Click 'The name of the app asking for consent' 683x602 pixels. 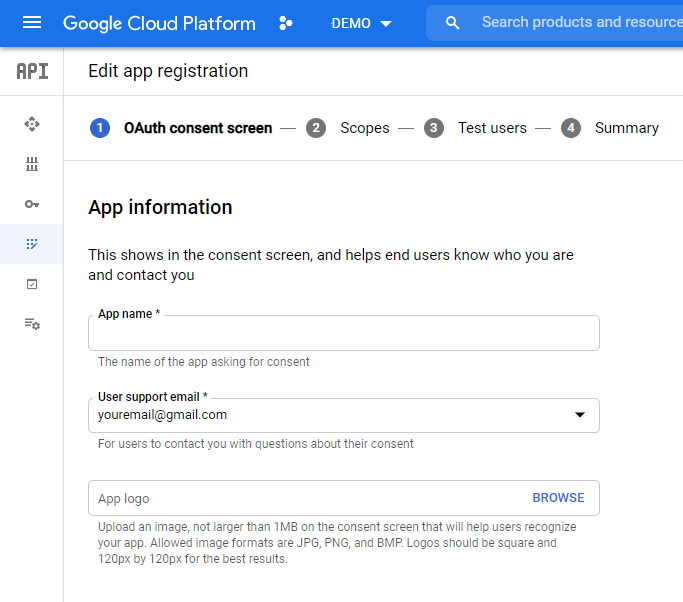(204, 362)
